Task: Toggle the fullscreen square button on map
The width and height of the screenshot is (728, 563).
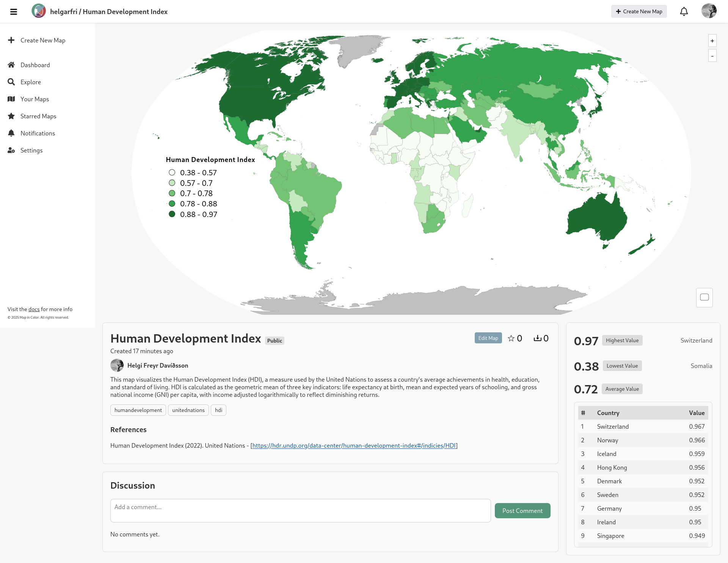Action: click(704, 297)
